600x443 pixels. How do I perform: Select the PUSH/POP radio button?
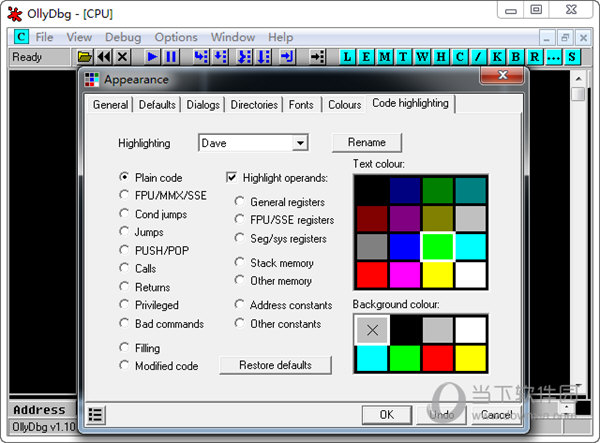[x=124, y=250]
